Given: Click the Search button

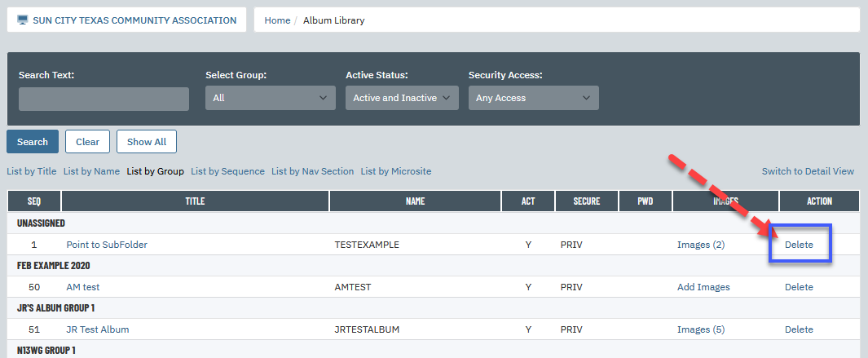Looking at the screenshot, I should tap(33, 141).
